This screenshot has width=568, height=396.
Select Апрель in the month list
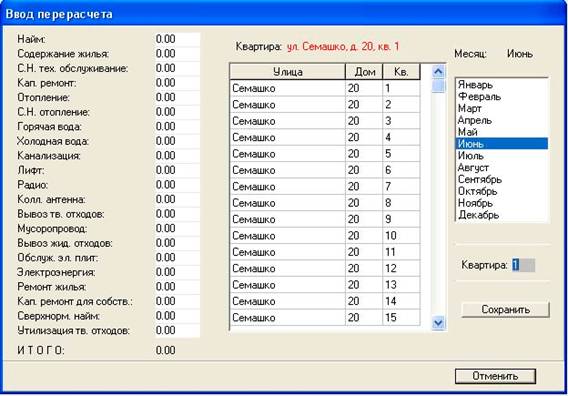501,120
